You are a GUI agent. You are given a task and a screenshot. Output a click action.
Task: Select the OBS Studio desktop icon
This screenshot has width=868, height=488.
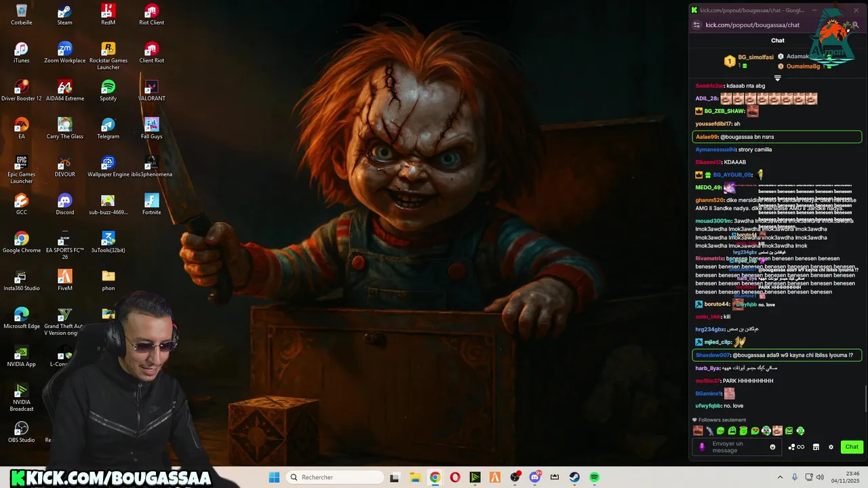point(21,432)
